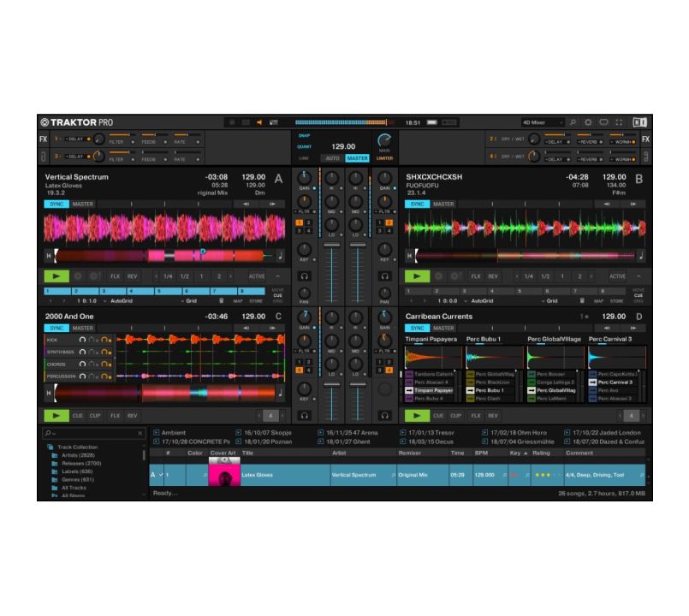Image resolution: width=689 pixels, height=616 pixels.
Task: Enable SNAP mode in master panel
Action: click(304, 136)
